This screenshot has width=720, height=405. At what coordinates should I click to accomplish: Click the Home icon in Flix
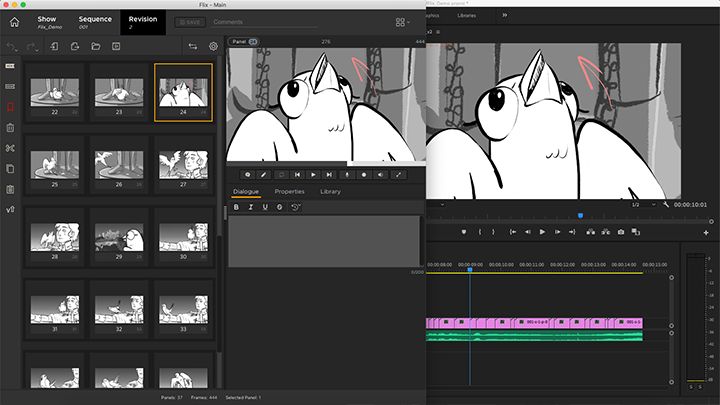pos(14,22)
